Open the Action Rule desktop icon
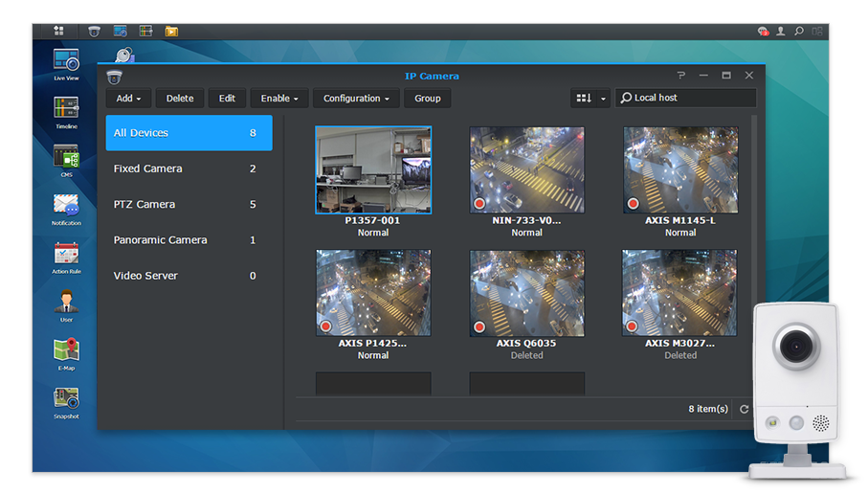Image resolution: width=868 pixels, height=494 pixels. pyautogui.click(x=66, y=254)
